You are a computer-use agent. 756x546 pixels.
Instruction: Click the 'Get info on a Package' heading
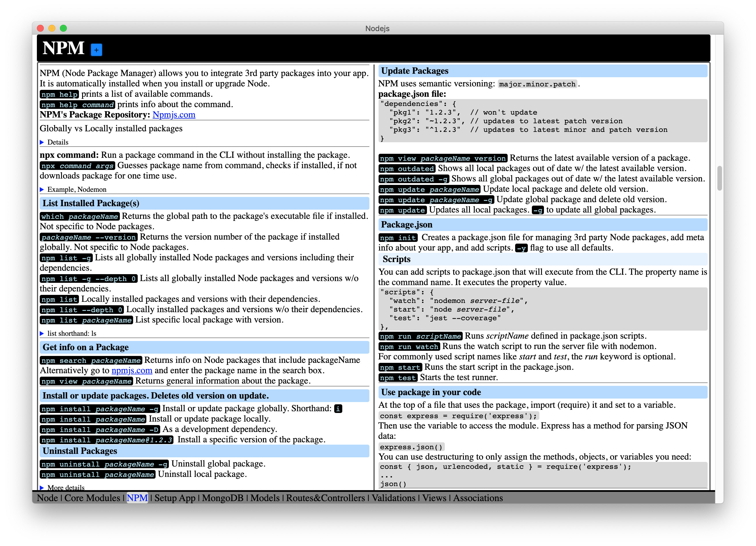204,347
